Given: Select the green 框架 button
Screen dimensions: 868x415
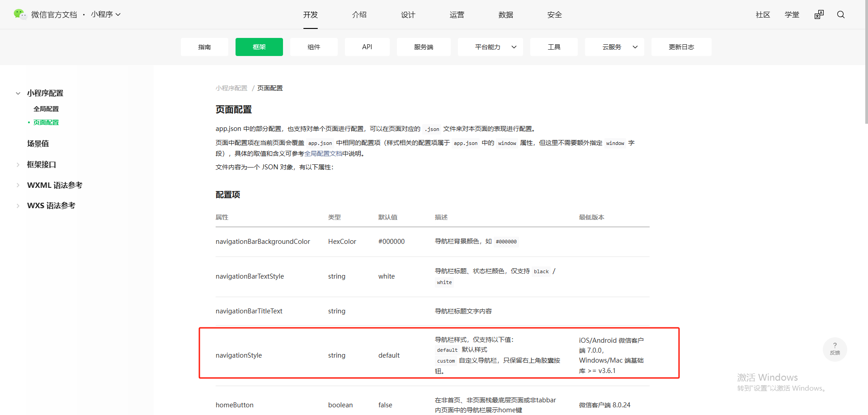Looking at the screenshot, I should (x=259, y=47).
